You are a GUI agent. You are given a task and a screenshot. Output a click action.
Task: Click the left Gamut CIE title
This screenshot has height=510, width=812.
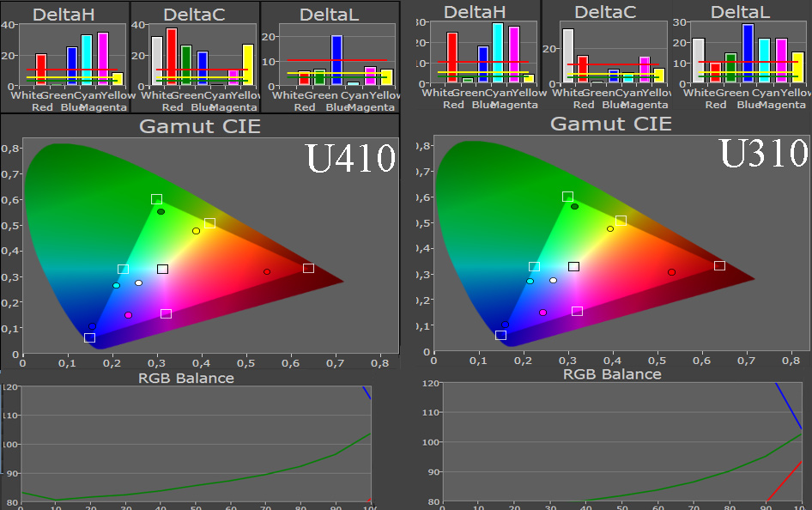(x=200, y=126)
